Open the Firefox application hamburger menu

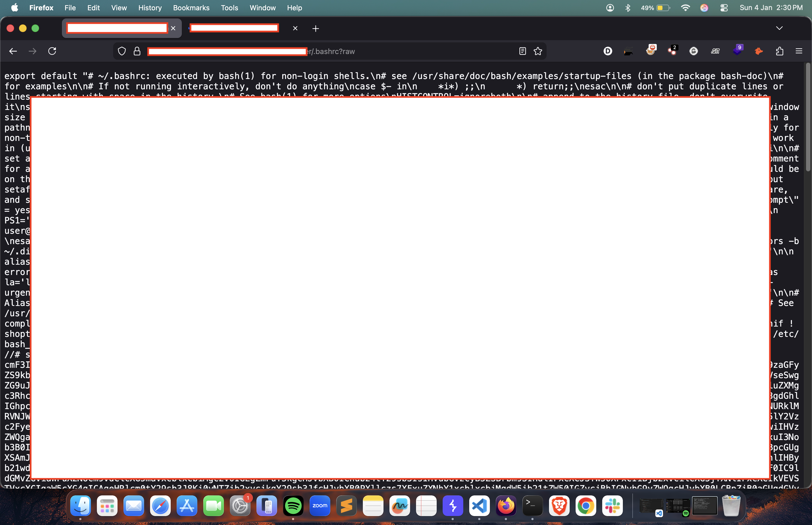pyautogui.click(x=799, y=51)
